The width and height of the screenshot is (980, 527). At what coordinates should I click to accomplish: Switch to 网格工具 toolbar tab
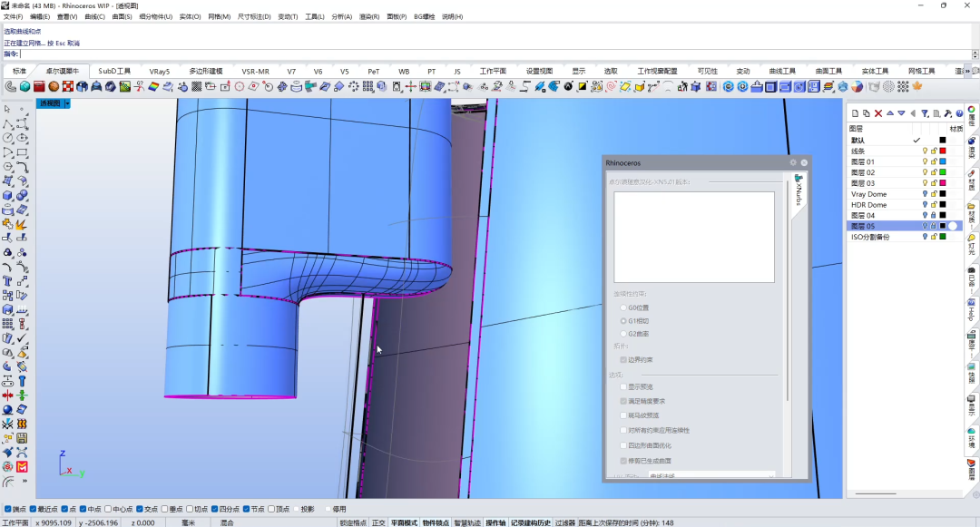click(x=921, y=71)
